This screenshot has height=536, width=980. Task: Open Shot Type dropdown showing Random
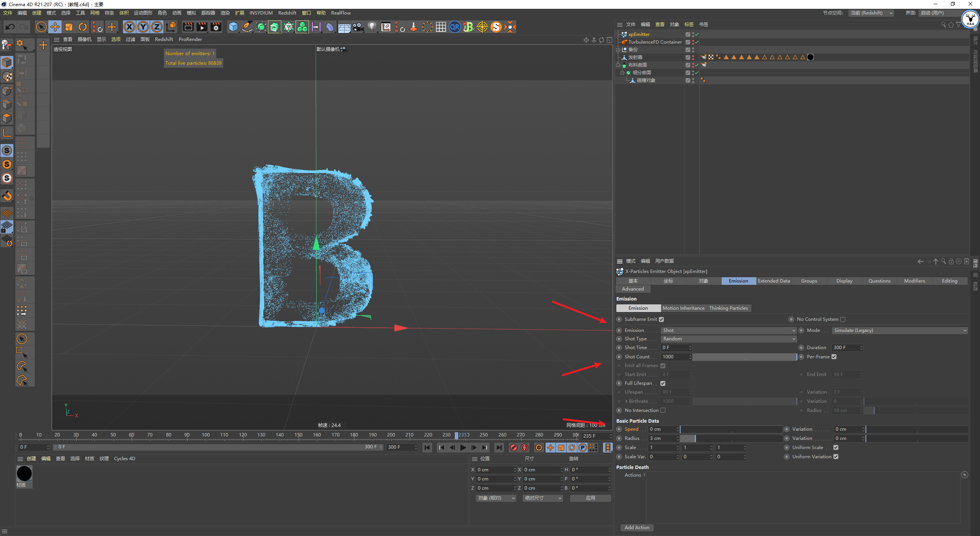[728, 339]
